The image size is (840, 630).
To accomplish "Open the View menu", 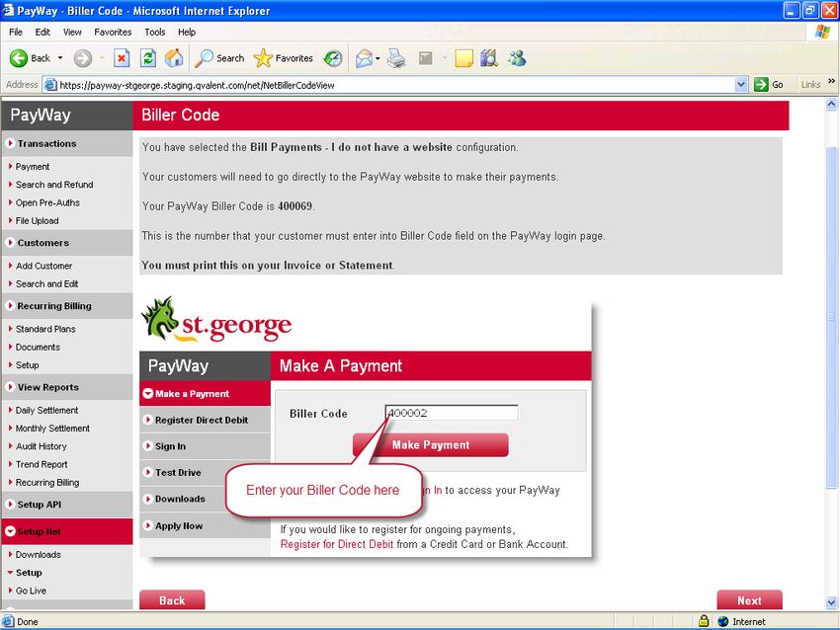I will click(x=72, y=33).
